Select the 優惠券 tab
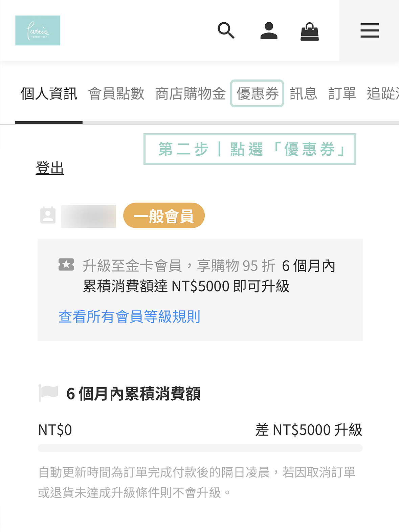The height and width of the screenshot is (532, 399). 257,94
